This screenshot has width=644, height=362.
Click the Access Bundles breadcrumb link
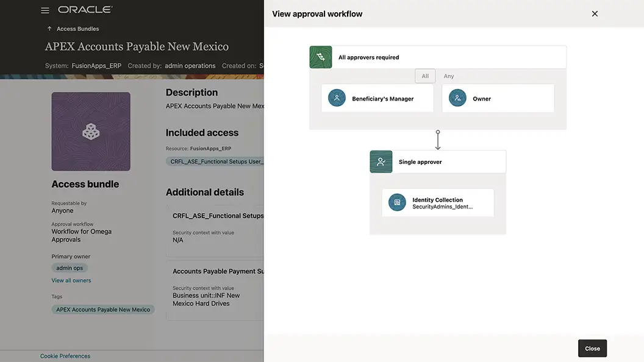click(77, 29)
